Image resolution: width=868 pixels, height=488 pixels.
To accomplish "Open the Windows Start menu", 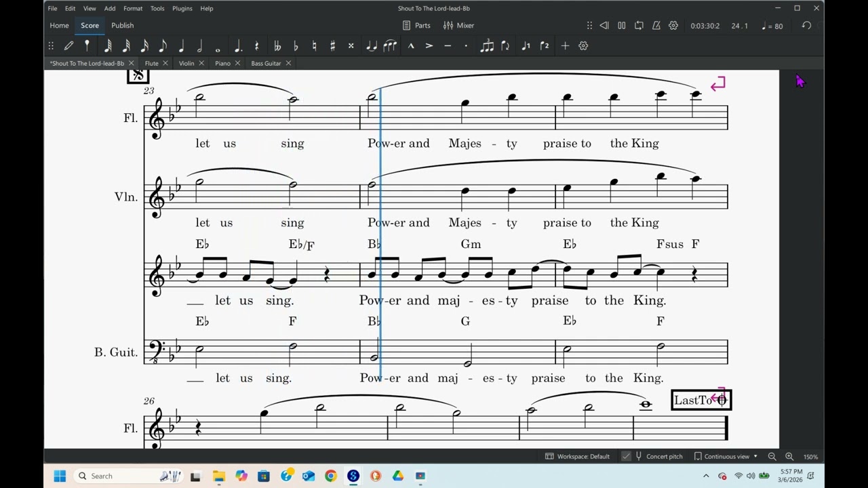I will coord(60,476).
